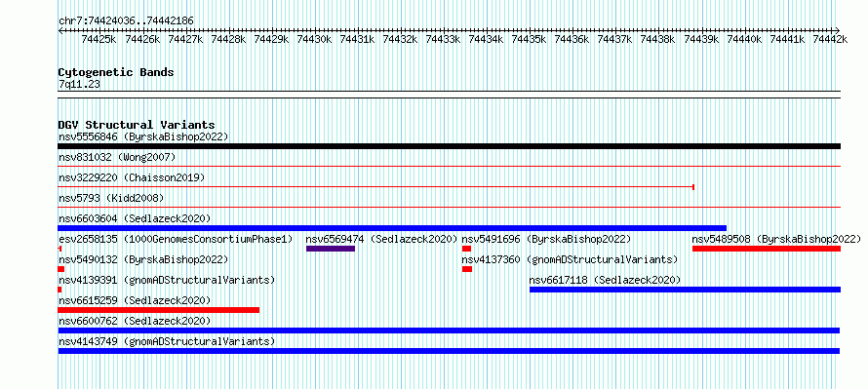Open nsv4143749 (gnomADStructuralVariants) label
The image size is (868, 389).
167,341
